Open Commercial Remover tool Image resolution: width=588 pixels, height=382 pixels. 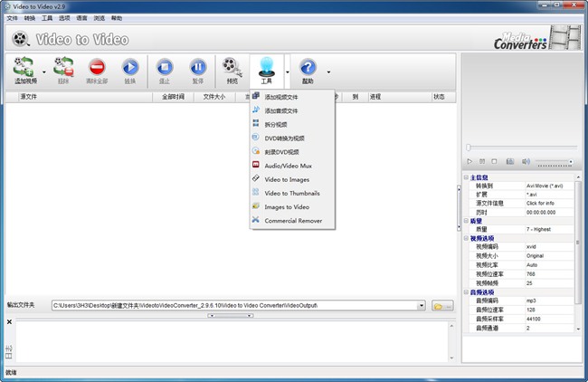pos(292,221)
